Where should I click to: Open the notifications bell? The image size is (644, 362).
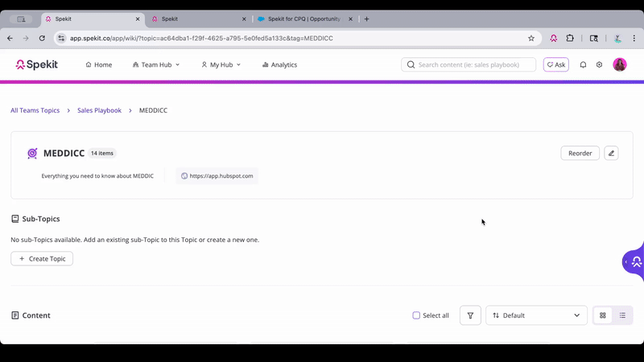click(583, 64)
